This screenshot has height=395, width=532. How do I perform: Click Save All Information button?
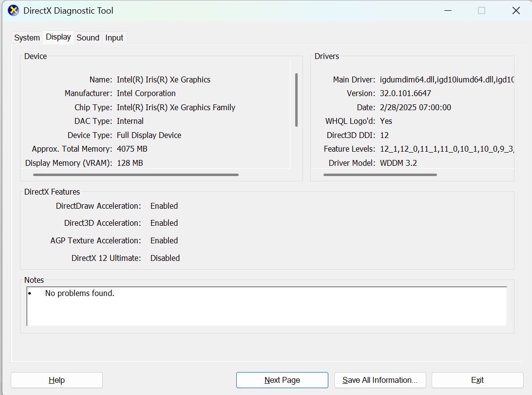[x=380, y=380]
